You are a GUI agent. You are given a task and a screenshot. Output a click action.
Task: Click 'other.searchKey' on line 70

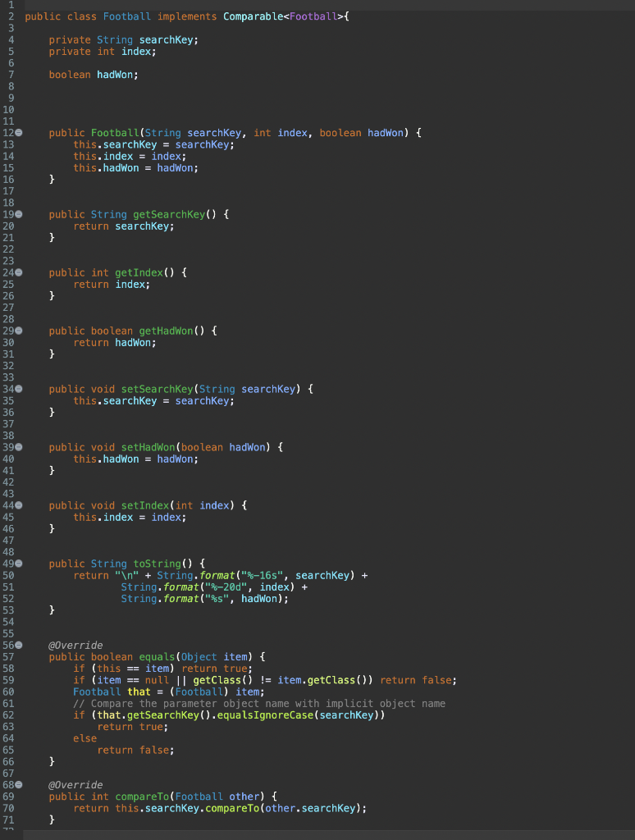point(310,808)
